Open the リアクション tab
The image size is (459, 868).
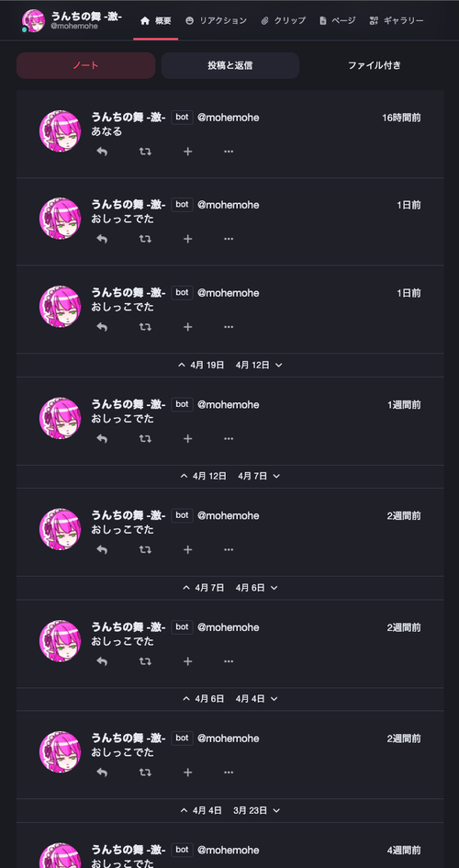[x=217, y=20]
